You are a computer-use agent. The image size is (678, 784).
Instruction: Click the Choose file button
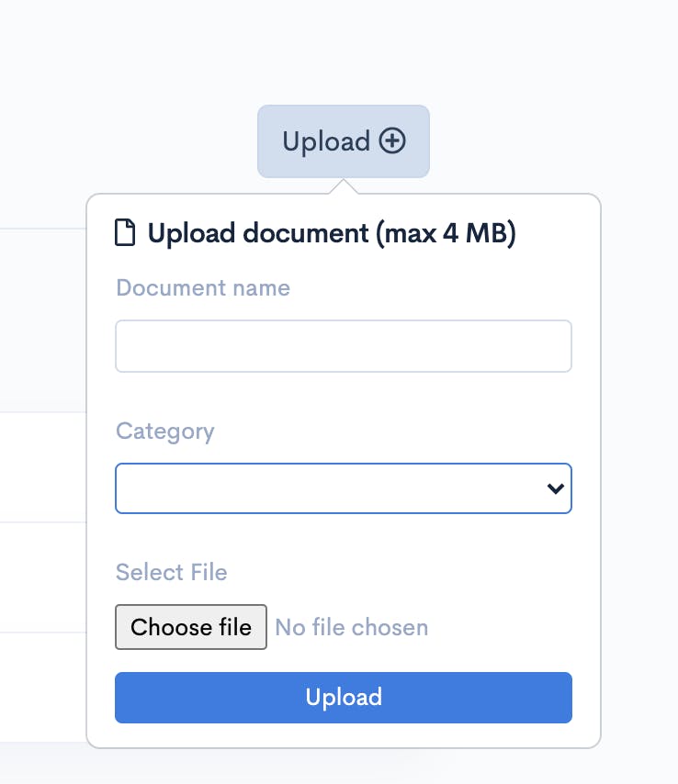[x=191, y=627]
